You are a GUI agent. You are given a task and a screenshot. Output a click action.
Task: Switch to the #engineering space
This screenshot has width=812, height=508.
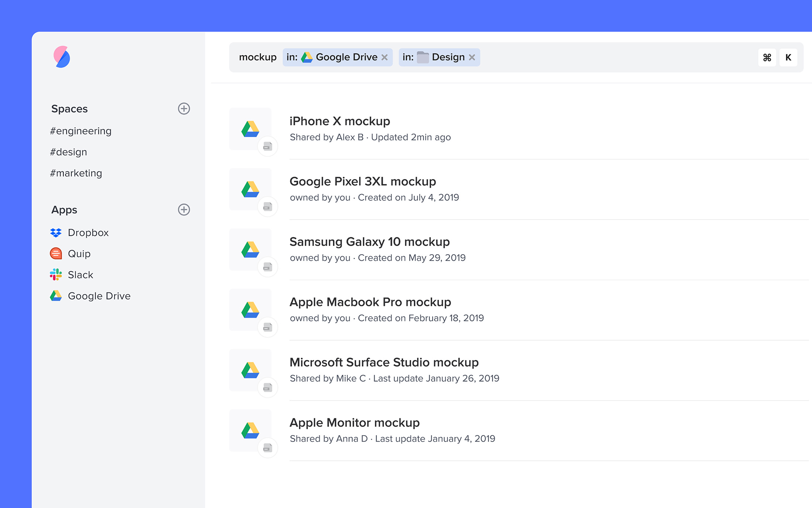[81, 131]
